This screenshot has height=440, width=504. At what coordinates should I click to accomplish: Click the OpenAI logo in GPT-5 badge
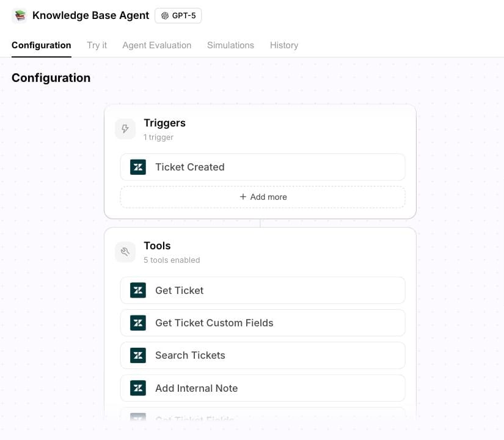165,16
